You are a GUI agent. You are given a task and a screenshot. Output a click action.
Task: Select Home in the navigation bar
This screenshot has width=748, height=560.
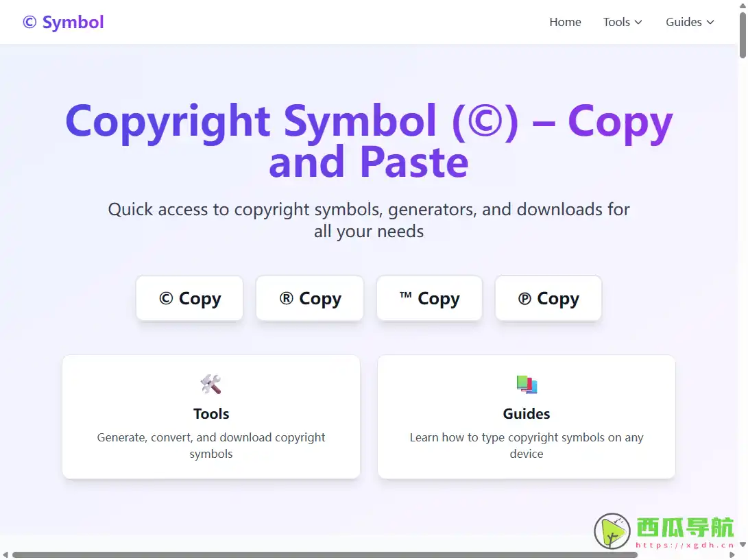pyautogui.click(x=565, y=22)
